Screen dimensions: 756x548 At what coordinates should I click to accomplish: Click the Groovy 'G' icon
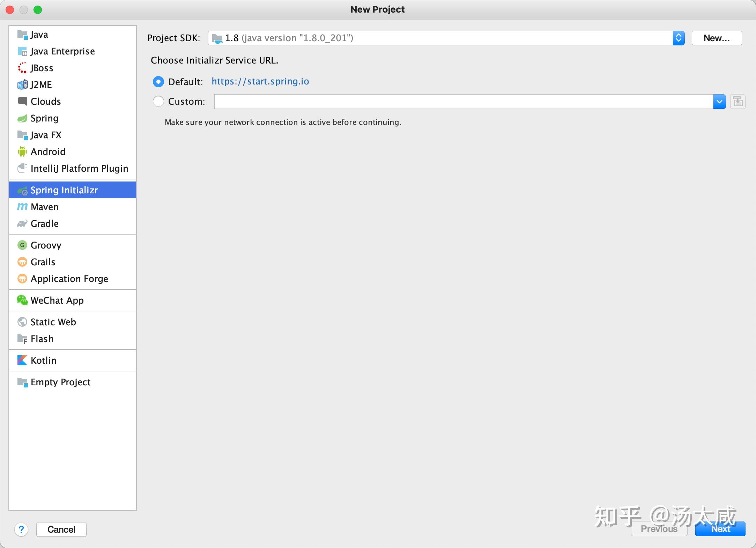click(x=22, y=245)
